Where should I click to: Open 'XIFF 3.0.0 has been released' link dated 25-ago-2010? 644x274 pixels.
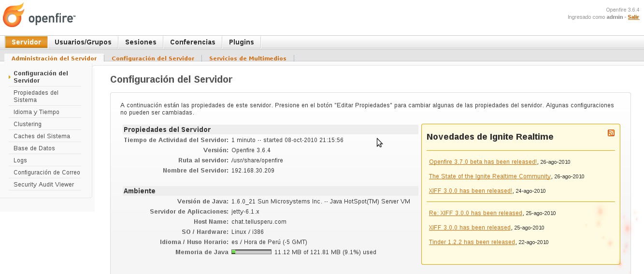470,228
